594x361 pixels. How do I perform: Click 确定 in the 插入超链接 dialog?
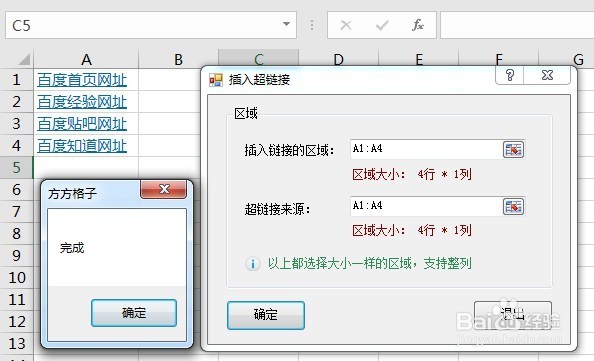266,315
